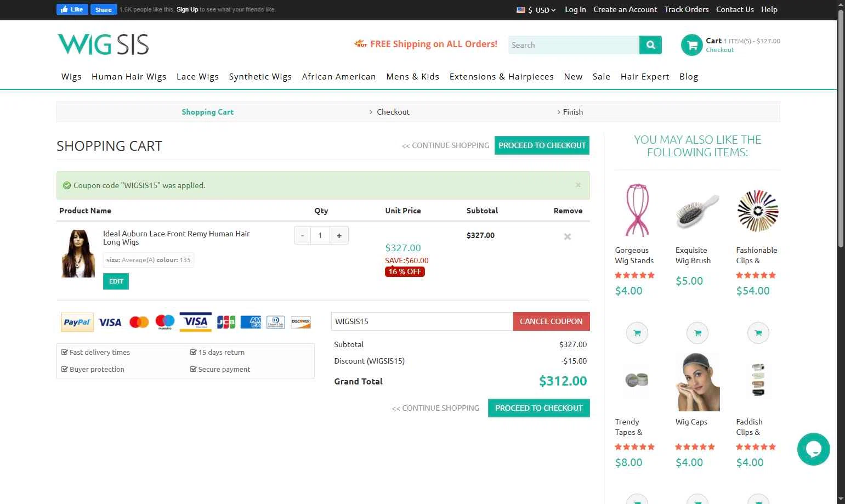Open the Hair Expert menu item
Screen dimensions: 845x504
645,77
